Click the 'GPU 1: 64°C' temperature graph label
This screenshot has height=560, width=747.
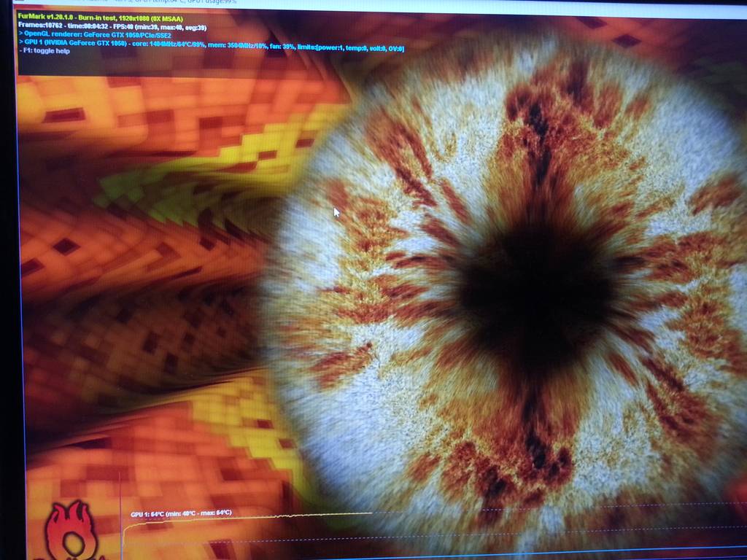(x=181, y=513)
